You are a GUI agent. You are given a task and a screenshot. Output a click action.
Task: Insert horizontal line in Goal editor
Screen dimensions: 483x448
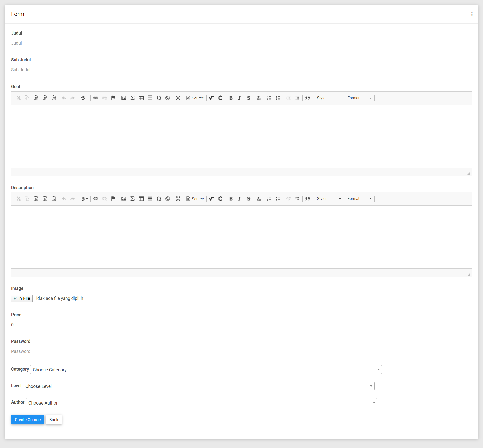[x=150, y=98]
